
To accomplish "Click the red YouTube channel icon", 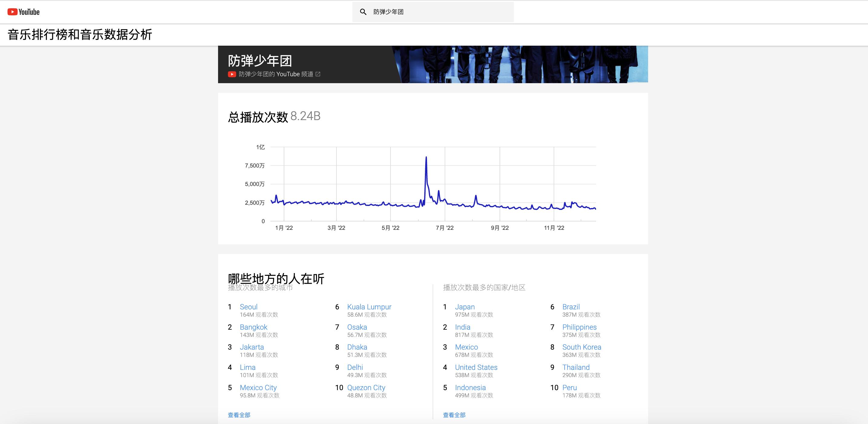I will [232, 74].
